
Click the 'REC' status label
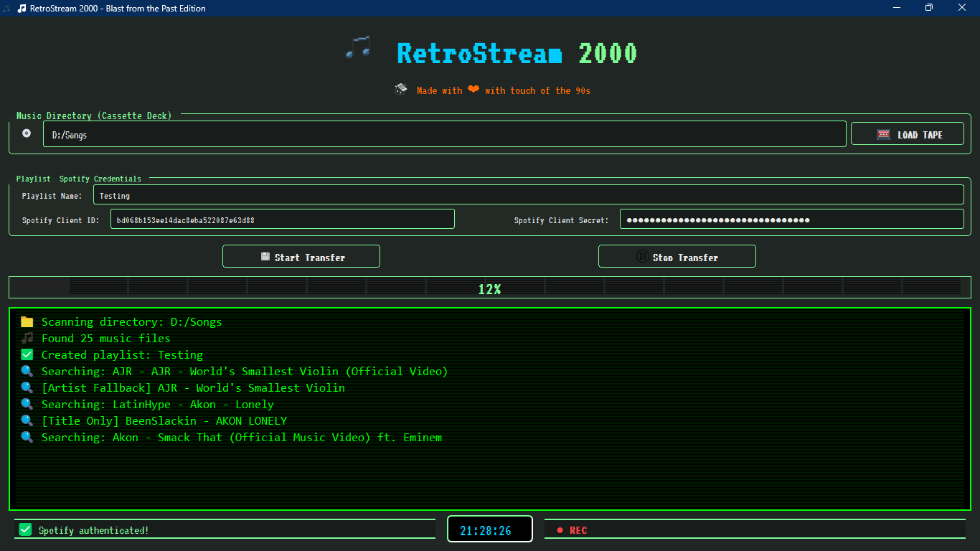[578, 530]
